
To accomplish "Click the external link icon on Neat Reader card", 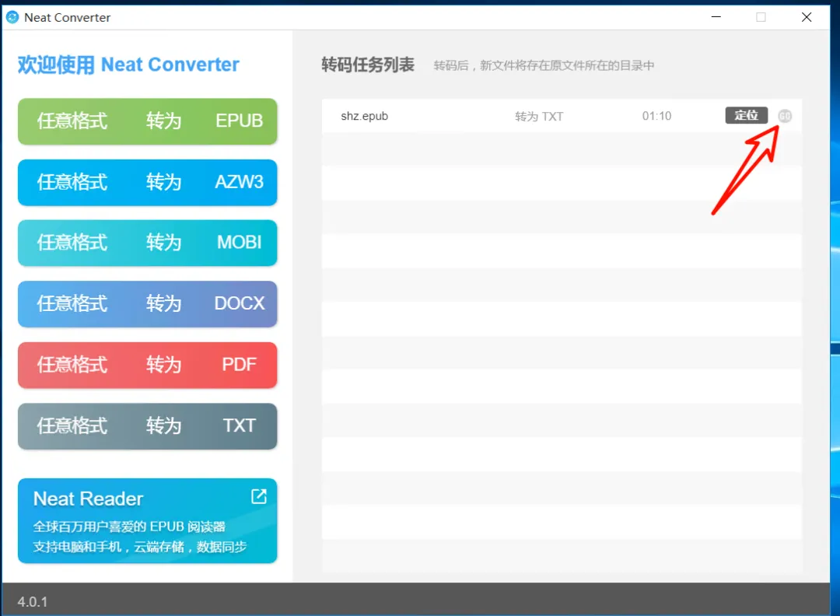I will [x=259, y=496].
